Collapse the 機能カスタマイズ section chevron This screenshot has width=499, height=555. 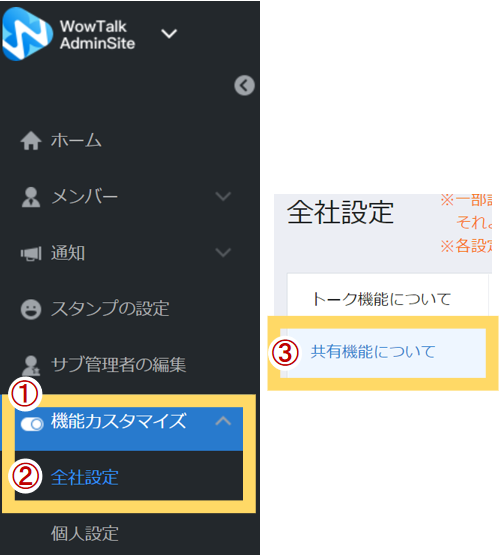point(223,421)
